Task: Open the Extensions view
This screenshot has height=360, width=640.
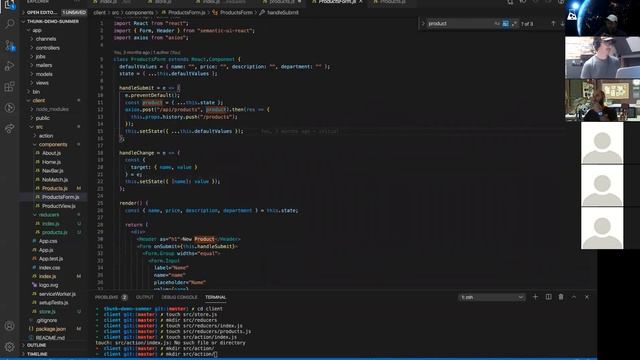Action: 9,87
